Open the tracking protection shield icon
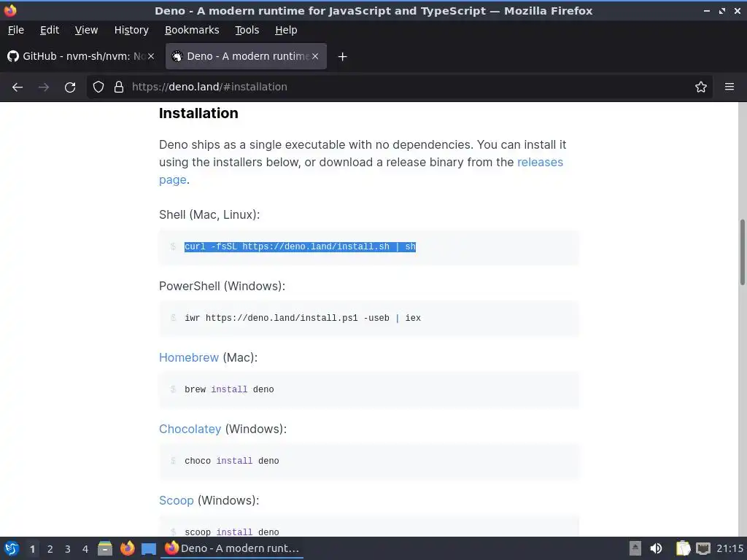The height and width of the screenshot is (560, 747). [98, 87]
